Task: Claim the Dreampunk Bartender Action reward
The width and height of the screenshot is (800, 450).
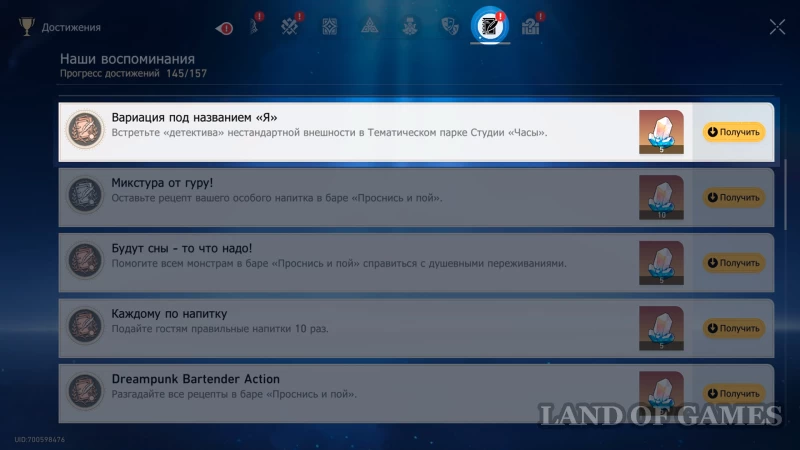Action: pyautogui.click(x=733, y=393)
